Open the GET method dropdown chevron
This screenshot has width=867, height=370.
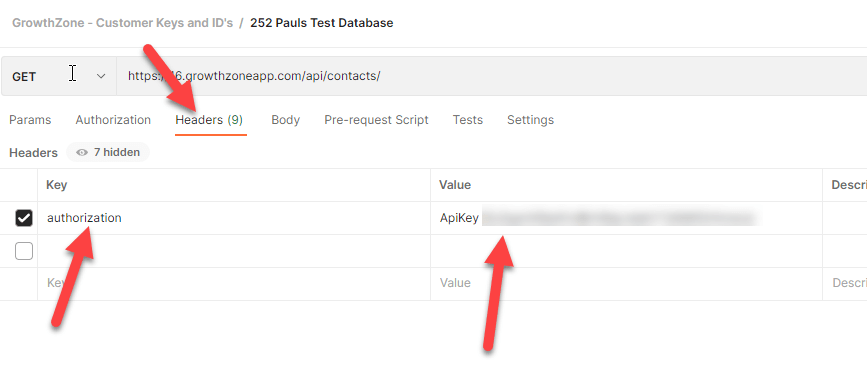(101, 76)
